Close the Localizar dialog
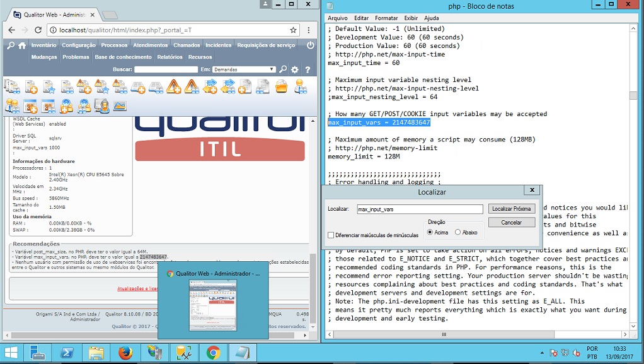644x364 pixels. (x=532, y=190)
